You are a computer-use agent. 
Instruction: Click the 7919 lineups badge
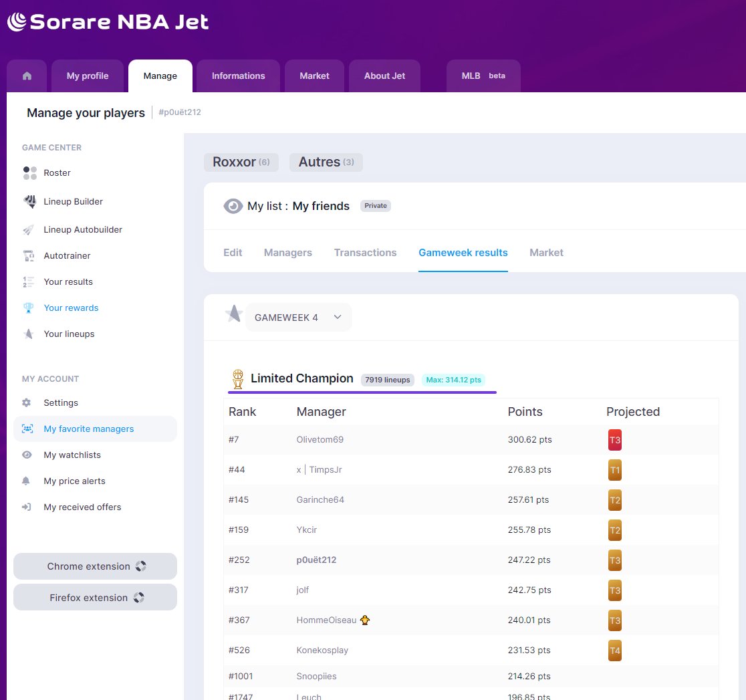coord(387,380)
